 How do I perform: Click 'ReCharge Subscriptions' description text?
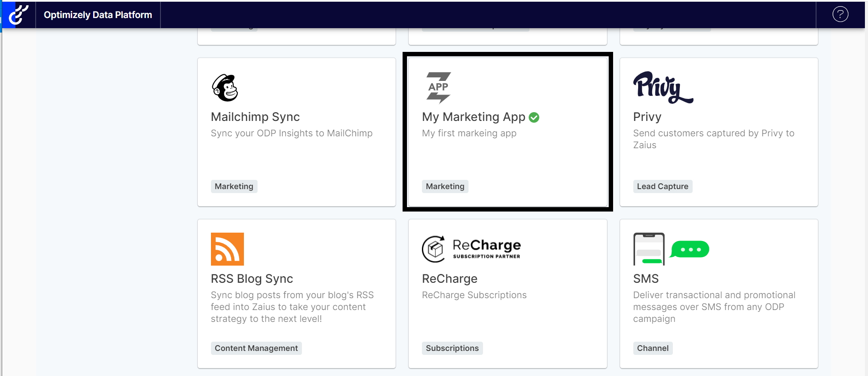tap(474, 295)
